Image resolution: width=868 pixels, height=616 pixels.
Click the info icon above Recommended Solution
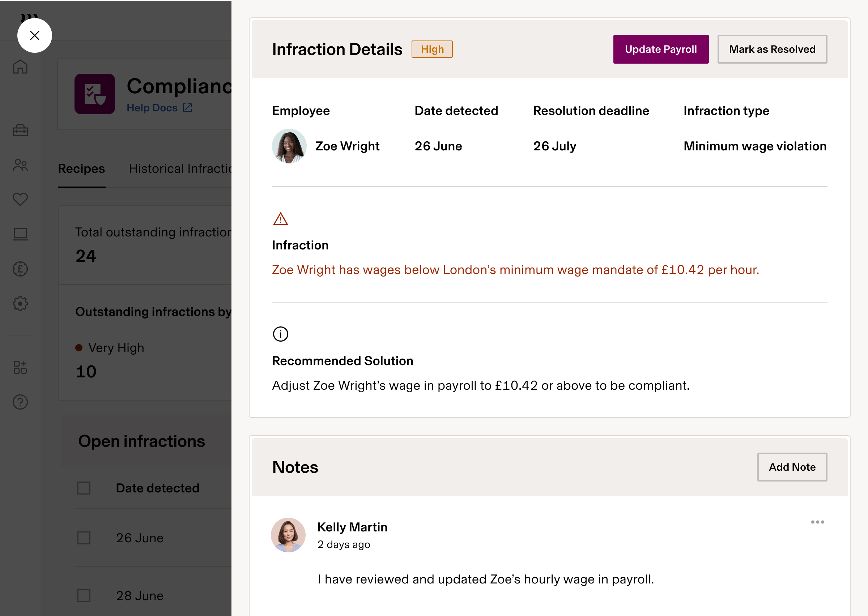pos(280,334)
